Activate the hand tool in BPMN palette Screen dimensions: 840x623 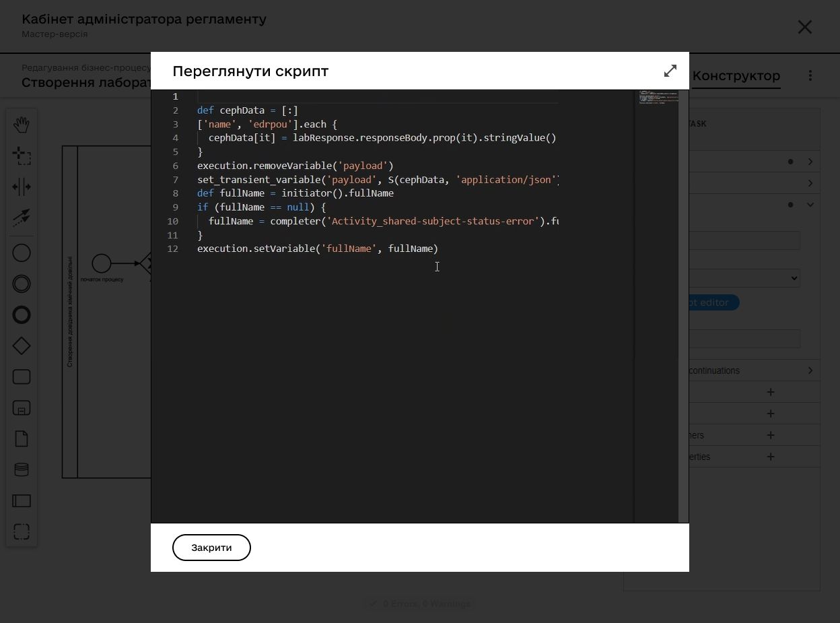coord(22,125)
